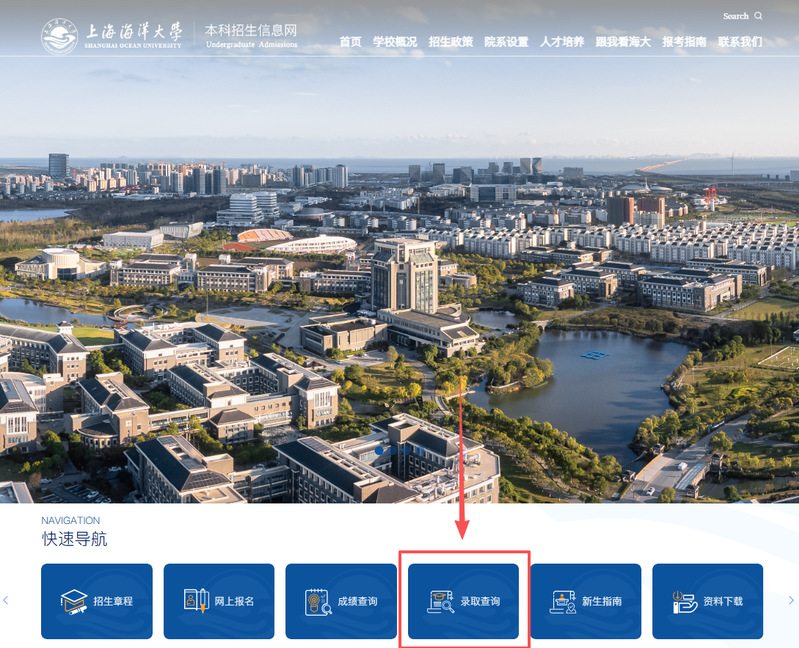The height and width of the screenshot is (648, 799).
Task: Visit the 联系我们 contact page
Action: tap(740, 42)
